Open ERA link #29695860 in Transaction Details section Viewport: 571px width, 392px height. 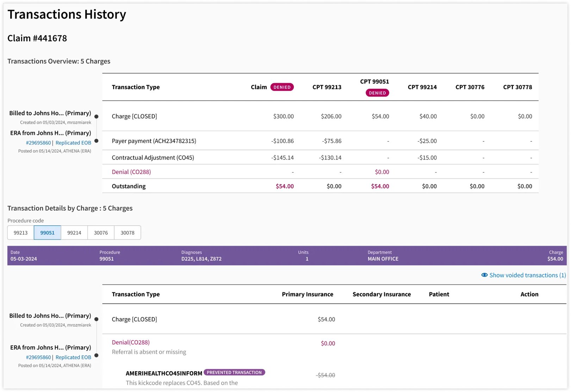click(x=38, y=357)
